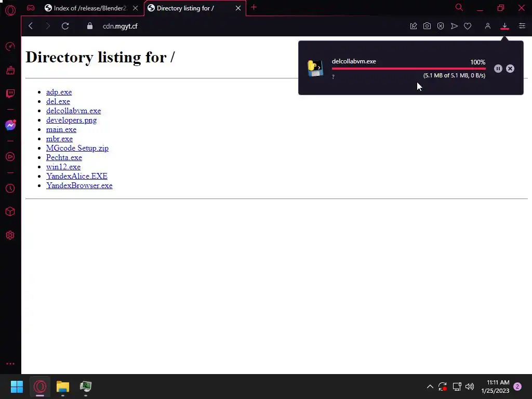532x399 pixels.
Task: Open the mbr.exe link
Action: click(x=59, y=139)
